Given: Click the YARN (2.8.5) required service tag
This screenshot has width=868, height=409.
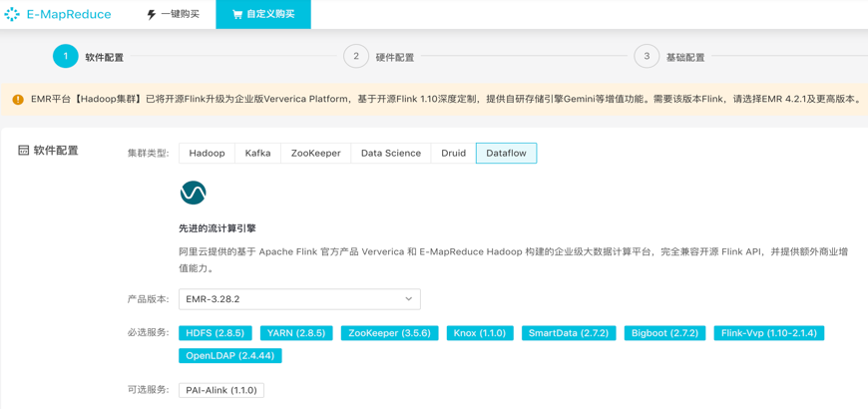Looking at the screenshot, I should (296, 333).
